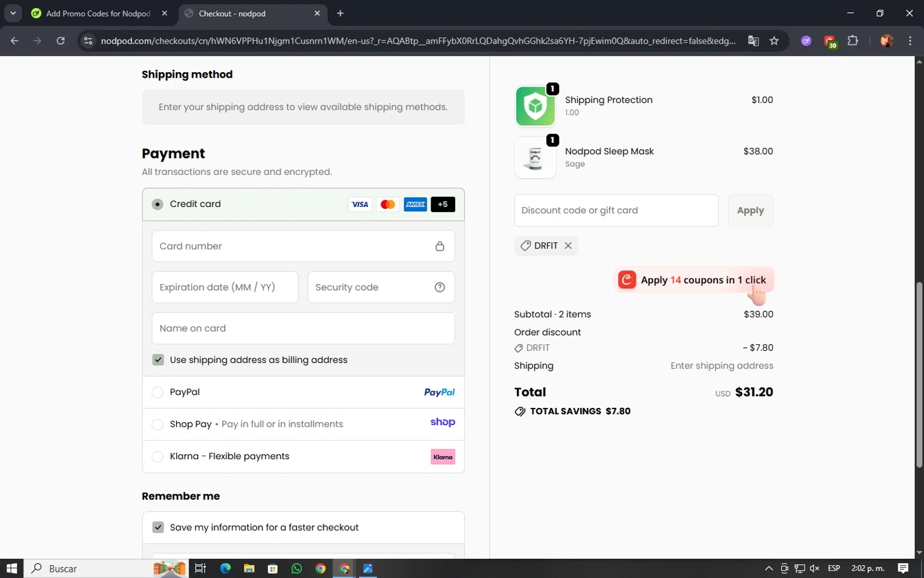Image resolution: width=924 pixels, height=578 pixels.
Task: Open the Extensions puzzle icon
Action: click(x=853, y=41)
